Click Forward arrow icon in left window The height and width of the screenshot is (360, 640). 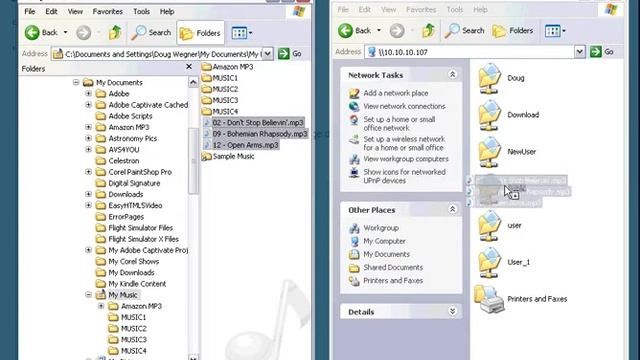click(x=84, y=32)
